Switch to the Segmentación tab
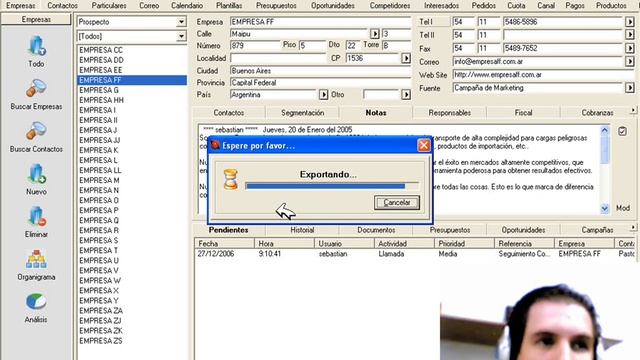Image resolution: width=640 pixels, height=360 pixels. [302, 113]
